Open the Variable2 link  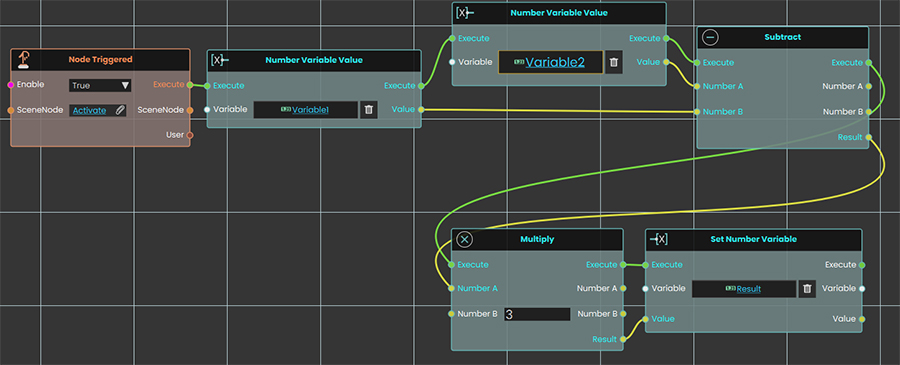(x=555, y=62)
